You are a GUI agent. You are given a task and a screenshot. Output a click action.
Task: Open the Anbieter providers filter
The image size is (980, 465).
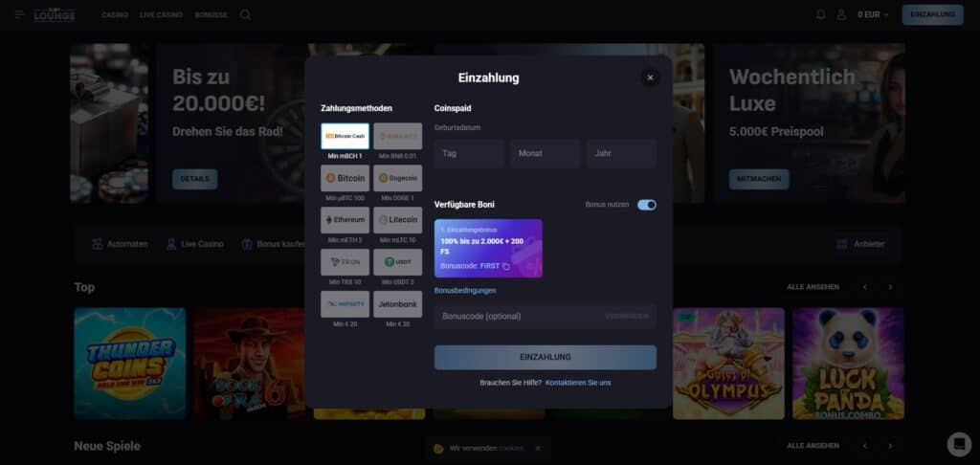point(860,244)
